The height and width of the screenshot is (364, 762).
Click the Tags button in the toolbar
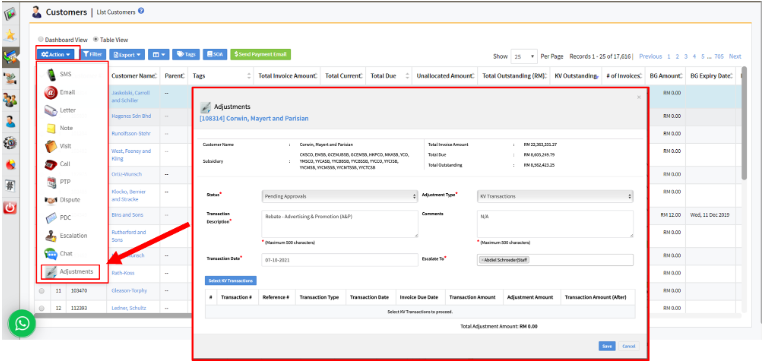coord(186,54)
